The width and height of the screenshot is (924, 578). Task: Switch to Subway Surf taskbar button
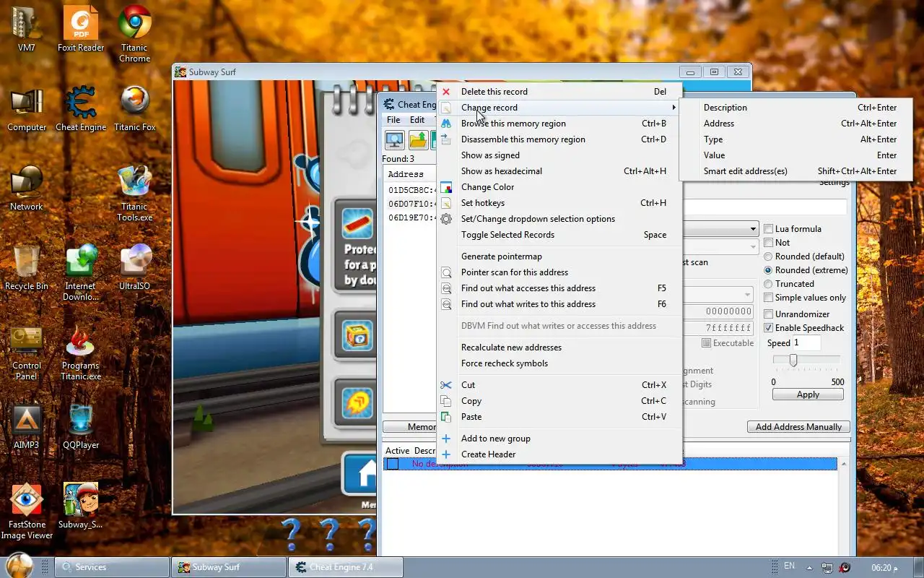coord(229,567)
